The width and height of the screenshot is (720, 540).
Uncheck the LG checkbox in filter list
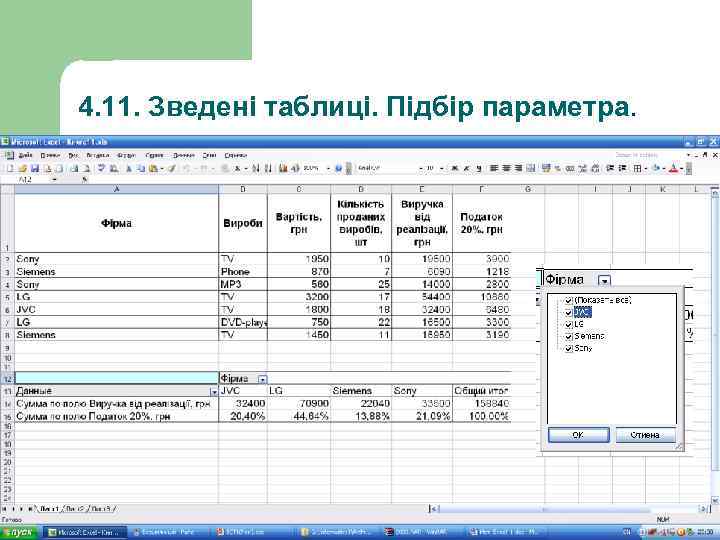[x=568, y=325]
